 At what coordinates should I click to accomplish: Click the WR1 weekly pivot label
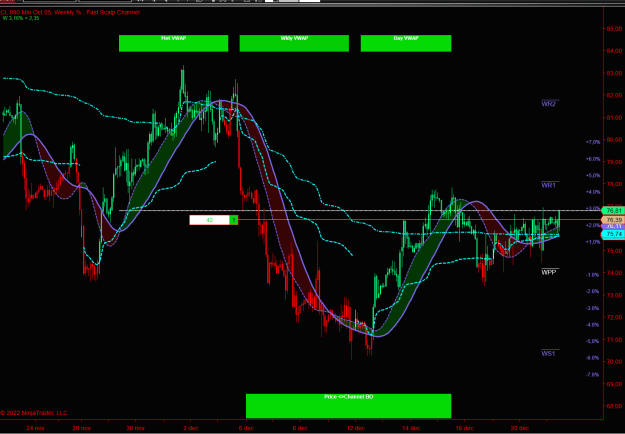pyautogui.click(x=548, y=185)
